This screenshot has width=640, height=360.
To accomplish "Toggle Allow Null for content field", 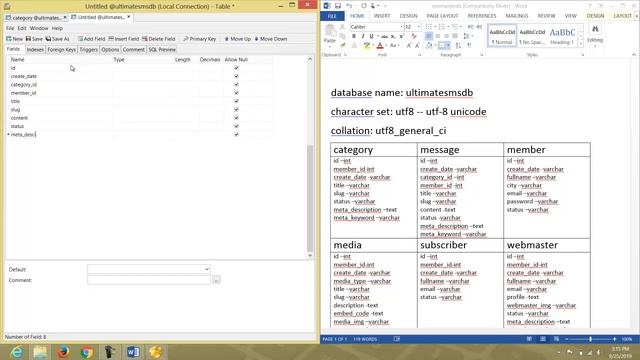I will [x=236, y=118].
